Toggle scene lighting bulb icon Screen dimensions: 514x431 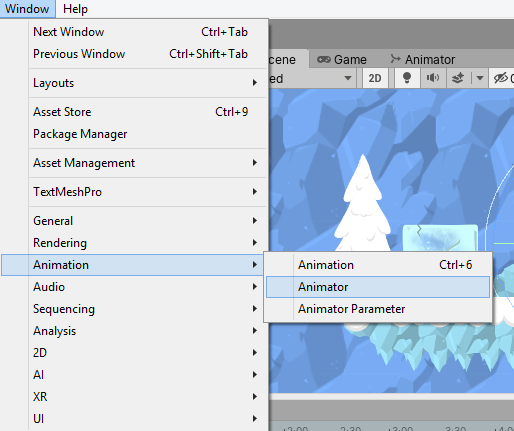coord(407,78)
